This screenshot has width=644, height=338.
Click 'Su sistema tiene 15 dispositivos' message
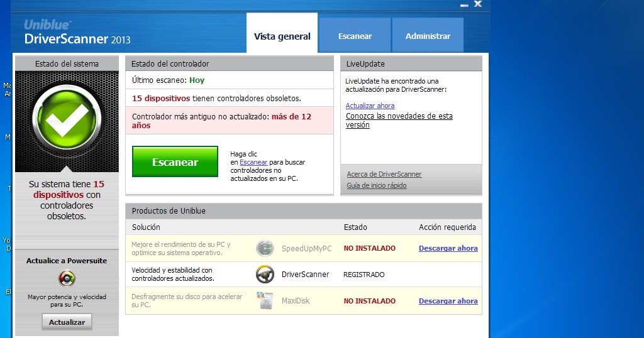coord(67,200)
